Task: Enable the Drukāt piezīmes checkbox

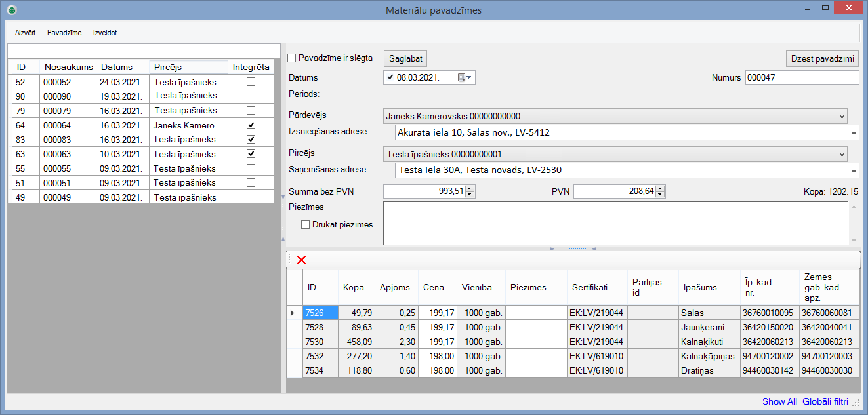Action: pyautogui.click(x=305, y=224)
